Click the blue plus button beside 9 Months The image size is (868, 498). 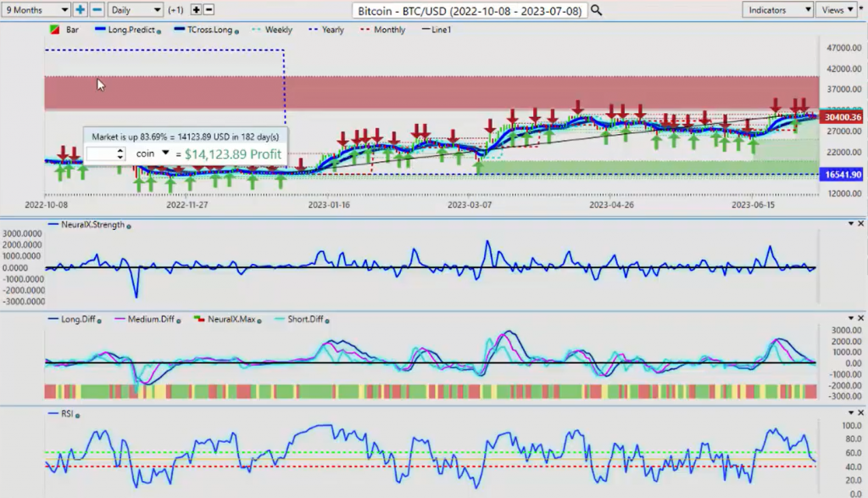(x=81, y=10)
